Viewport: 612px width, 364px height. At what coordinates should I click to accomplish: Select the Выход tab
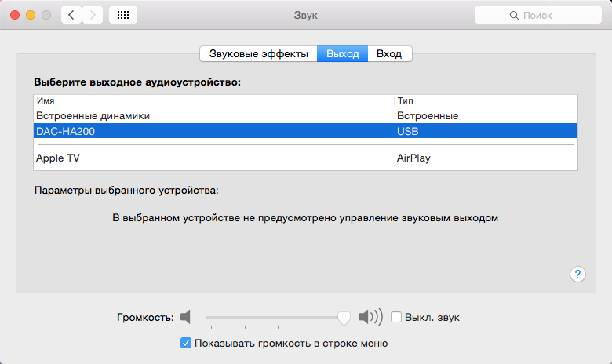tap(342, 53)
